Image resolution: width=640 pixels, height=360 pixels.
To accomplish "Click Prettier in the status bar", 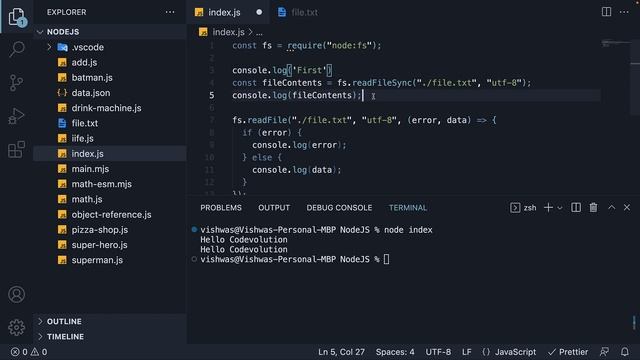I will pyautogui.click(x=568, y=352).
